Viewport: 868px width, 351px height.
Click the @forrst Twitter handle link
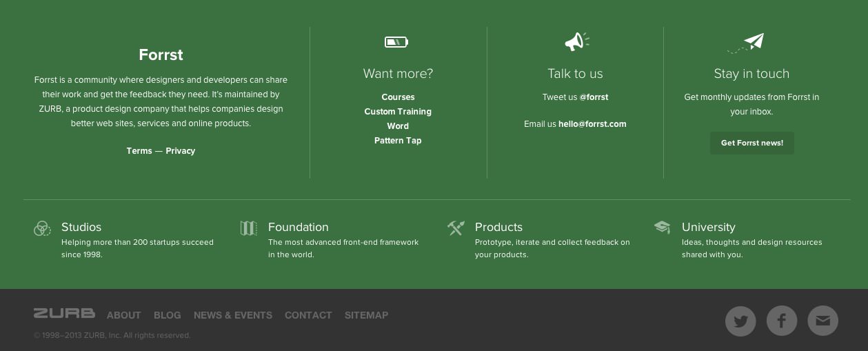(594, 97)
